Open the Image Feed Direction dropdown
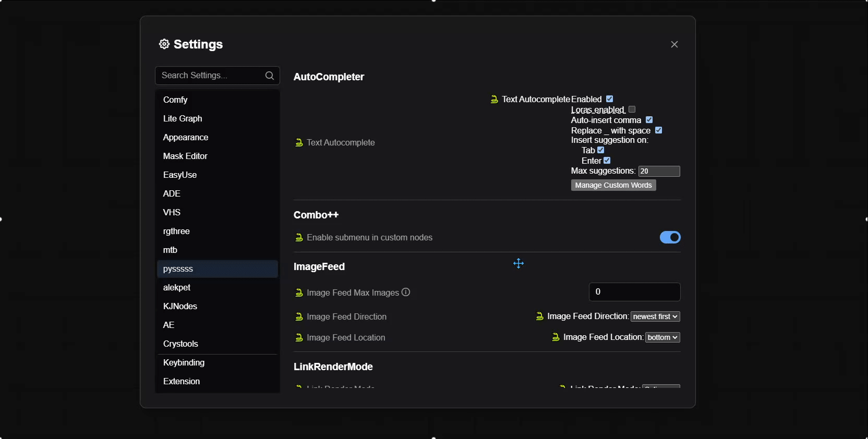The image size is (868, 439). (x=655, y=316)
